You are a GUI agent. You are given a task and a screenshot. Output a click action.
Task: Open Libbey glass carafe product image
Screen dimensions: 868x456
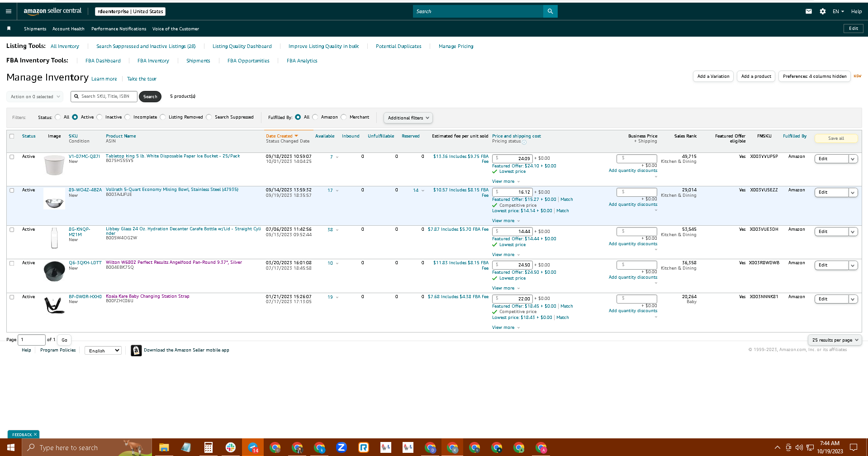click(x=54, y=238)
